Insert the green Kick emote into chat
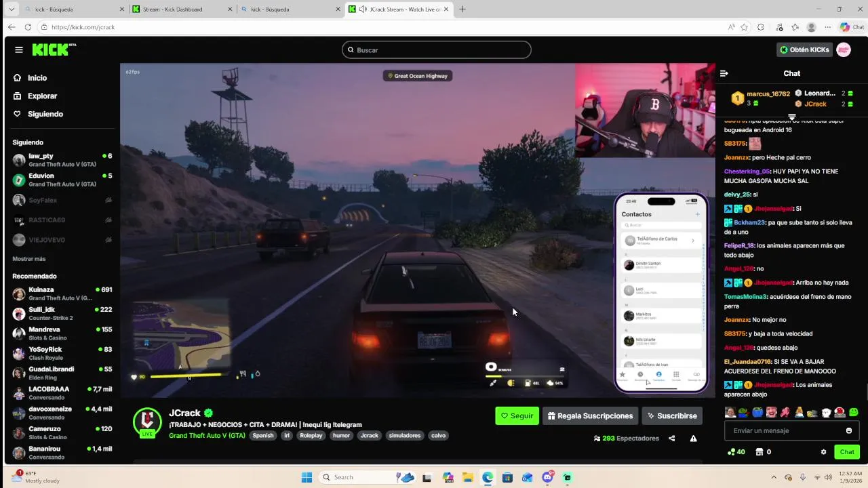Image resolution: width=868 pixels, height=488 pixels. tap(853, 412)
